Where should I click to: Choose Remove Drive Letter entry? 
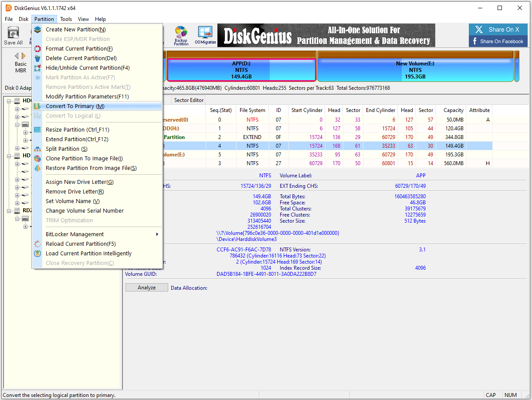click(97, 192)
